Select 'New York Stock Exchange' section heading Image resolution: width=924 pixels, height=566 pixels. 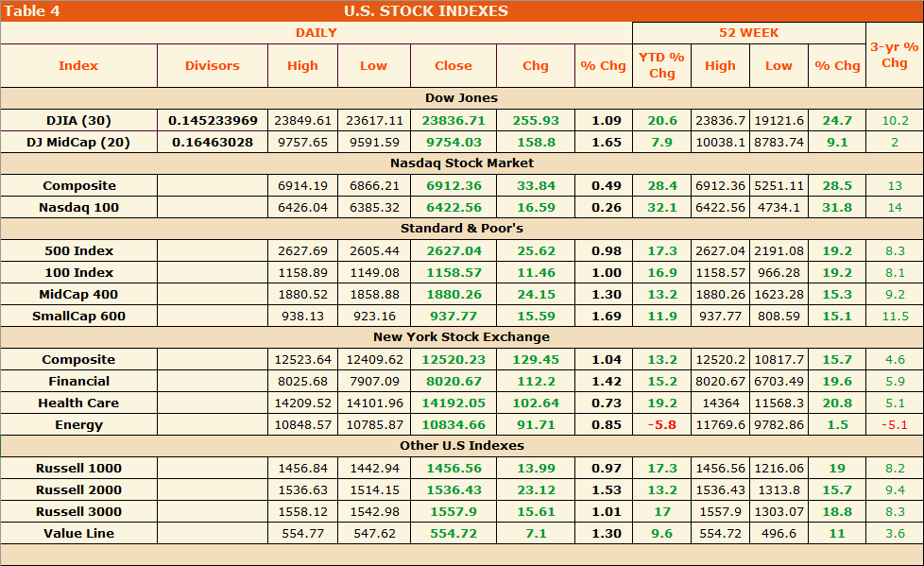pyautogui.click(x=461, y=337)
